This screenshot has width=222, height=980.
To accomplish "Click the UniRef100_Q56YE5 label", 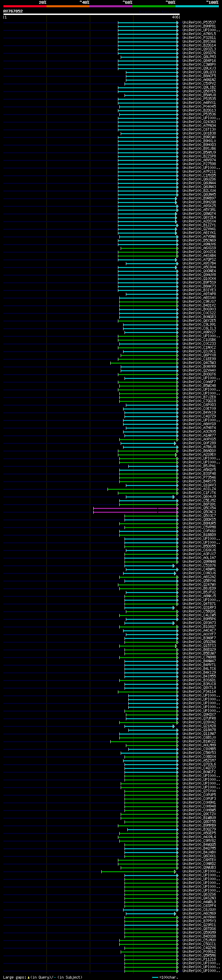I will tap(199, 91).
